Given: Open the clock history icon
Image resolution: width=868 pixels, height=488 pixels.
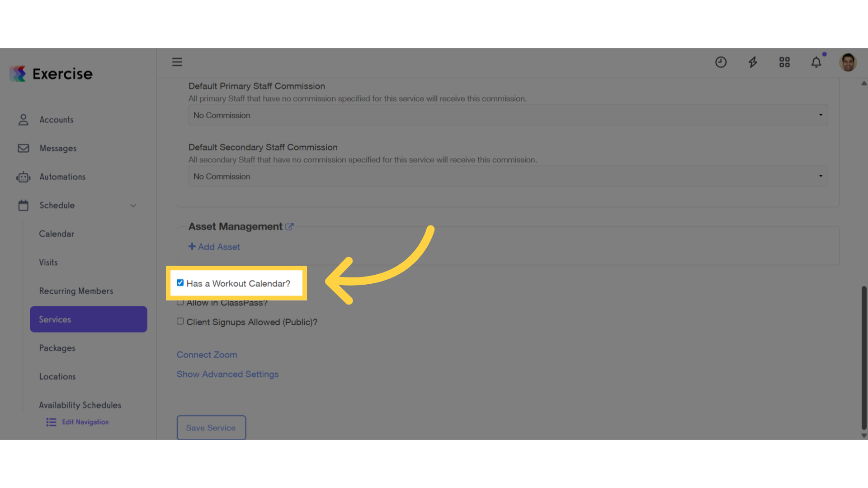Looking at the screenshot, I should (x=721, y=62).
